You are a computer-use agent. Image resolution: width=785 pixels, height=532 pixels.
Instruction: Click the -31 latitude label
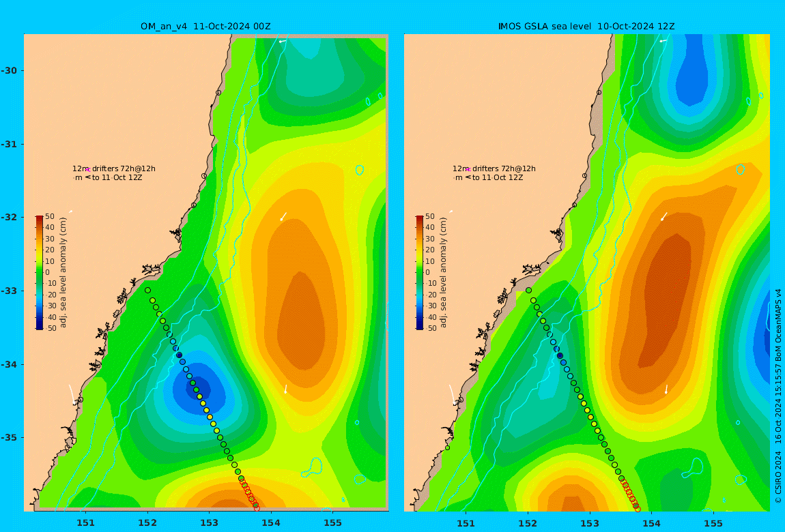tap(8, 144)
